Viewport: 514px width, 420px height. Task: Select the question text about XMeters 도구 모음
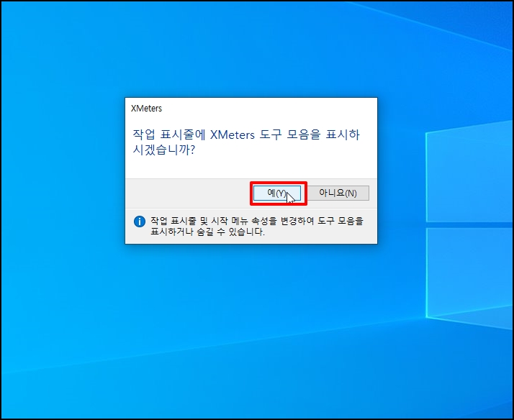246,142
